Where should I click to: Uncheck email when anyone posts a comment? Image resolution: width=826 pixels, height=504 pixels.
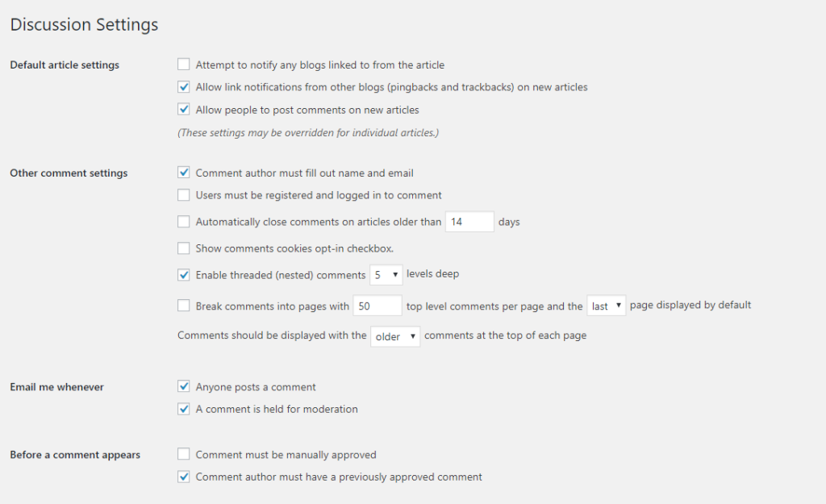click(x=184, y=387)
